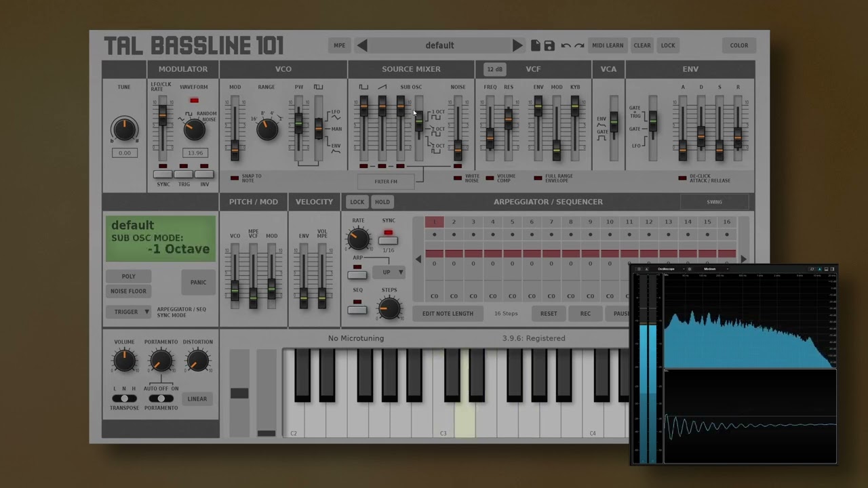Screen dimensions: 868x488
Task: Create a new preset with the page icon
Action: click(536, 45)
